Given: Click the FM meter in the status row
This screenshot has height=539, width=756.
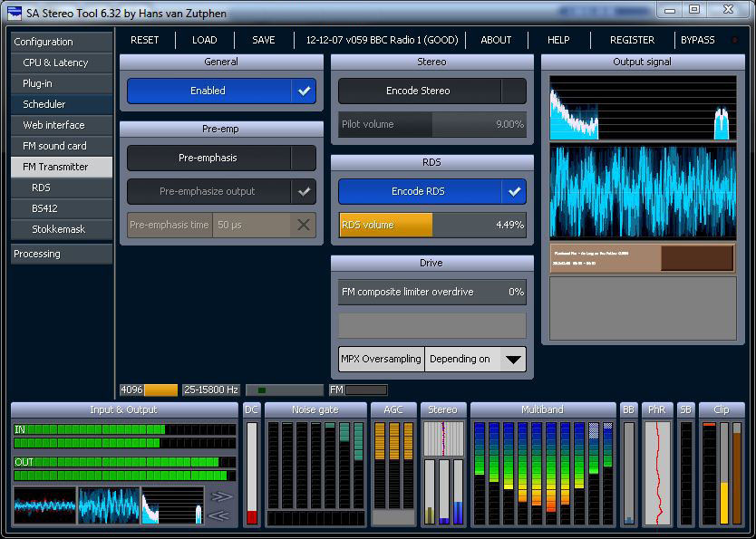Looking at the screenshot, I should click(359, 390).
